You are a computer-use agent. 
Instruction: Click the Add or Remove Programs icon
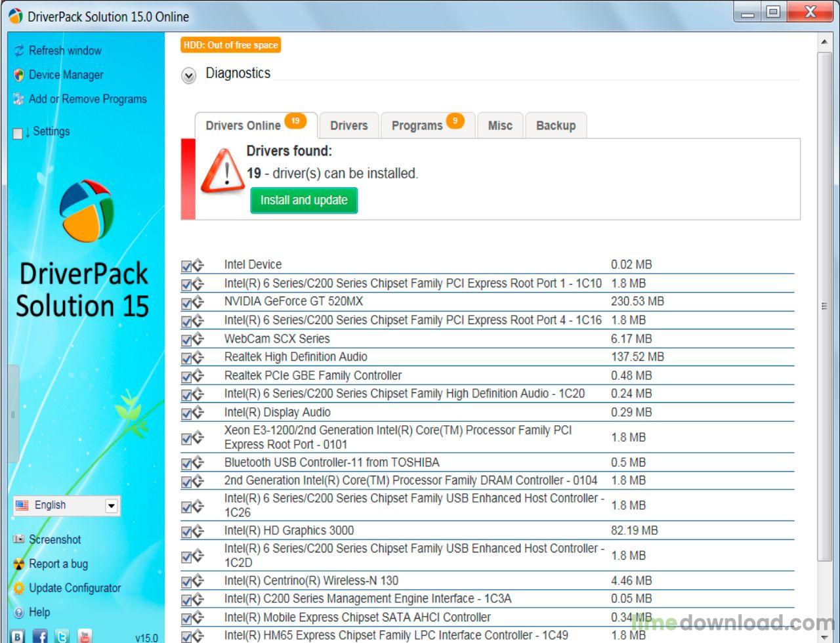coord(18,99)
